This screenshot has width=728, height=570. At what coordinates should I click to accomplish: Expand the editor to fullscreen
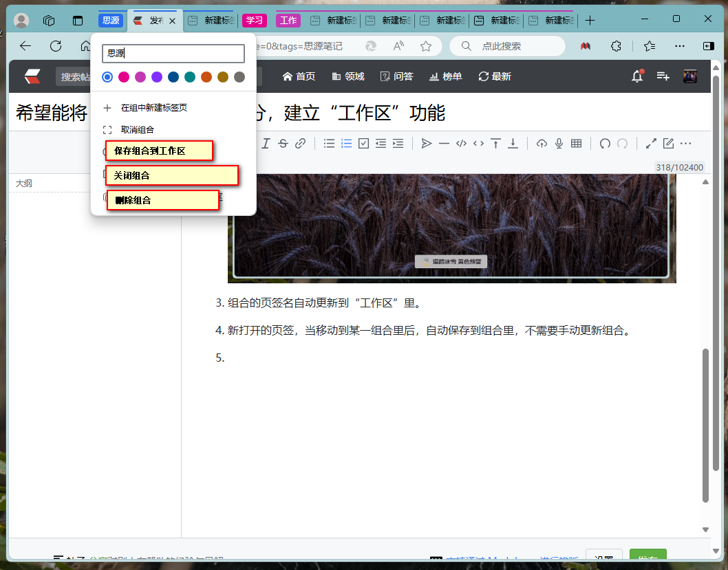click(651, 143)
